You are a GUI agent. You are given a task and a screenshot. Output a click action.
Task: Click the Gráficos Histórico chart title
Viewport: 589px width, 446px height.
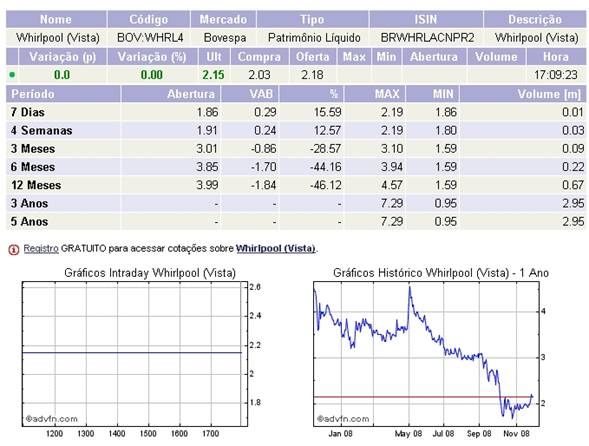(x=441, y=272)
